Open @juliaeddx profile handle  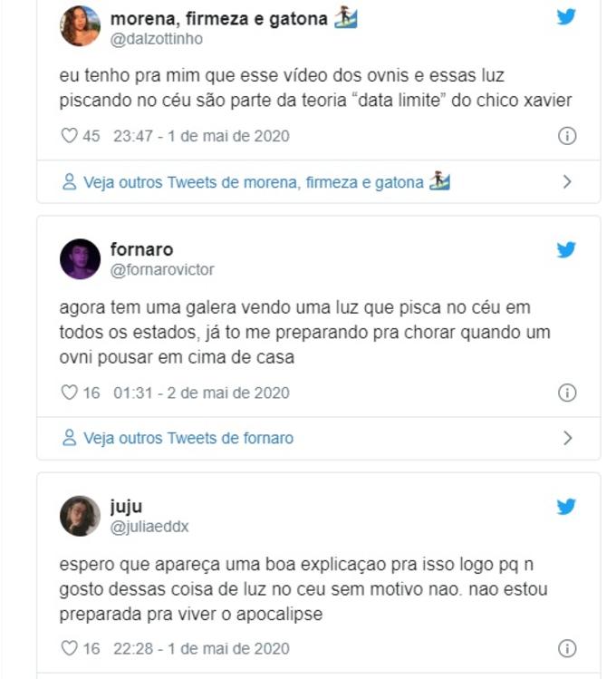[149, 527]
